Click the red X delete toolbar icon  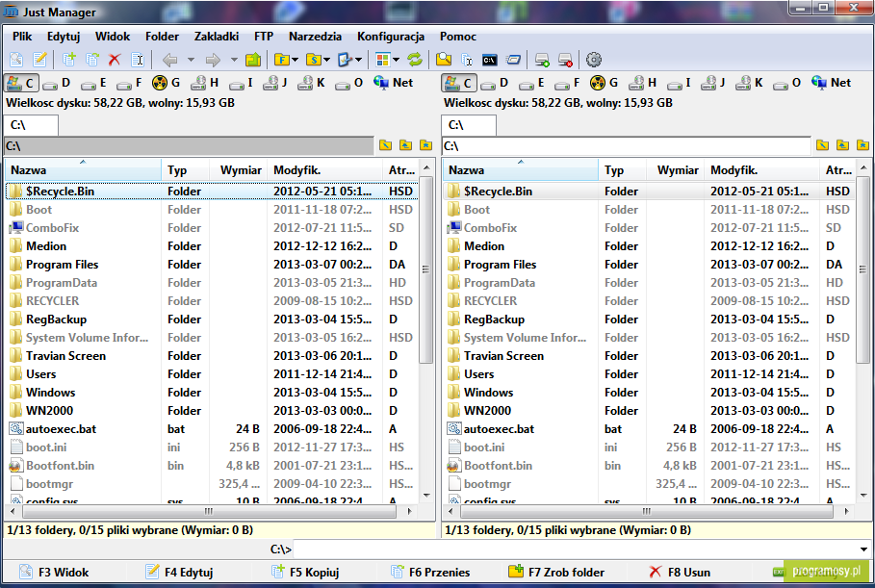[x=115, y=59]
